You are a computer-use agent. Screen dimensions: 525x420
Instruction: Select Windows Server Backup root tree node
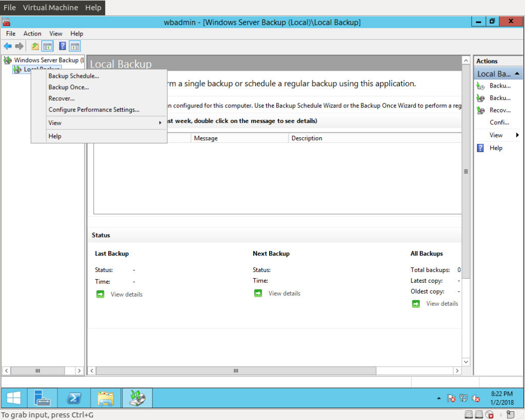(49, 60)
